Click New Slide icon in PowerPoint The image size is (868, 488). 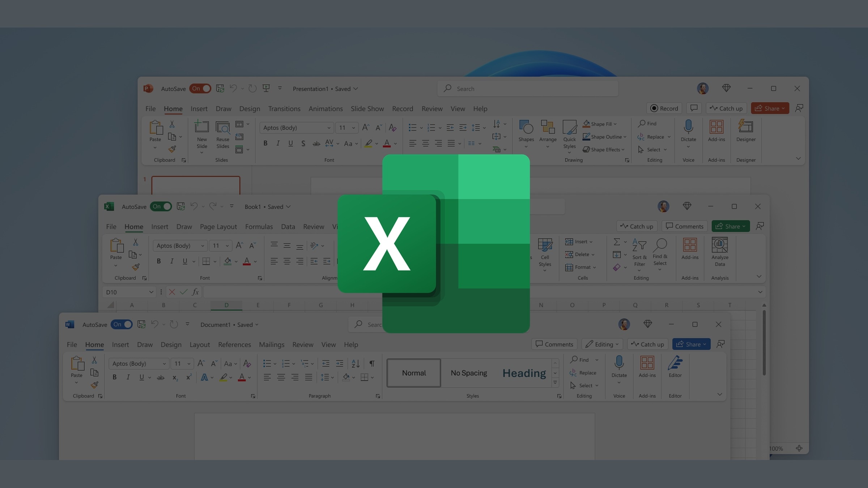tap(201, 127)
